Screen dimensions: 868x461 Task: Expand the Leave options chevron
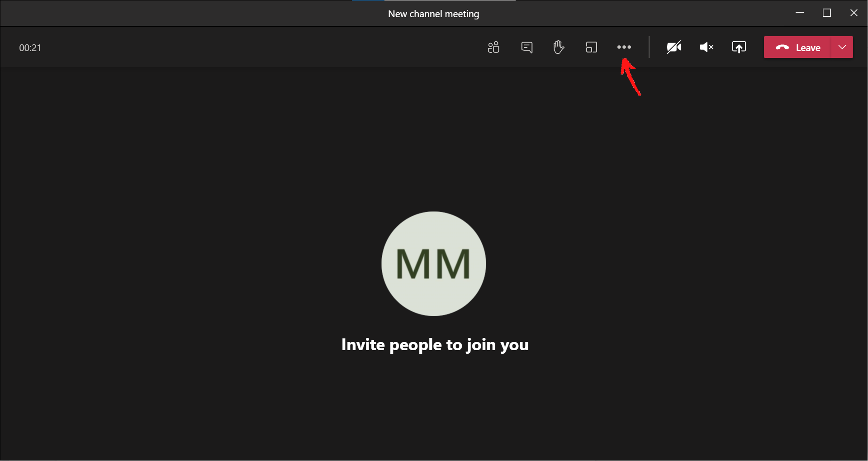point(842,47)
